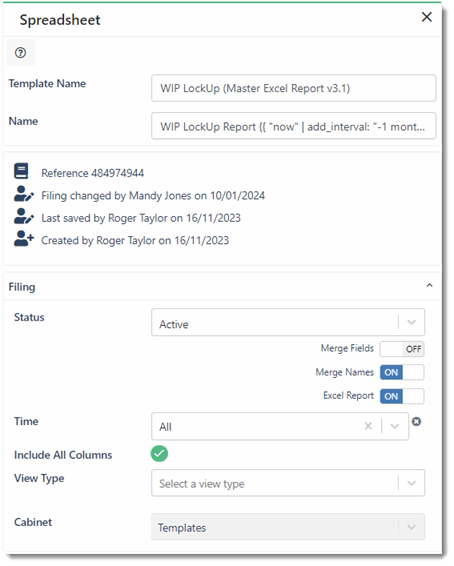Open the Status dropdown showing Active
454x566 pixels.
pyautogui.click(x=288, y=322)
